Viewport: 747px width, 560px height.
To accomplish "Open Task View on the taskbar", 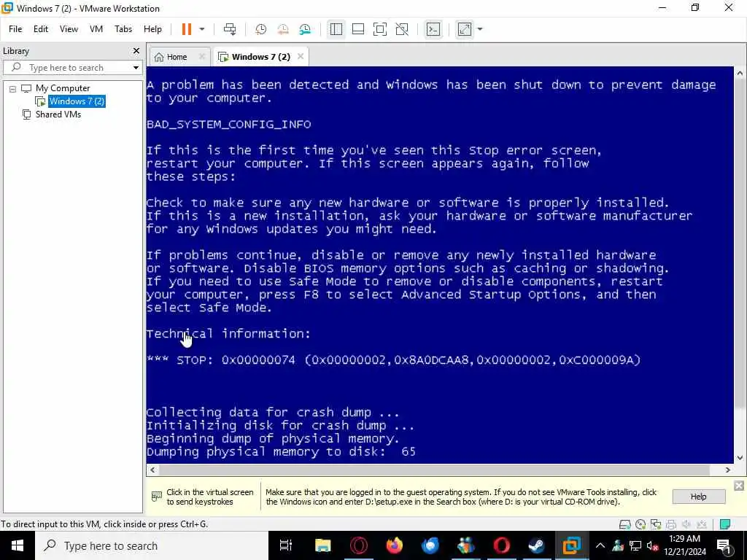I will pyautogui.click(x=286, y=545).
